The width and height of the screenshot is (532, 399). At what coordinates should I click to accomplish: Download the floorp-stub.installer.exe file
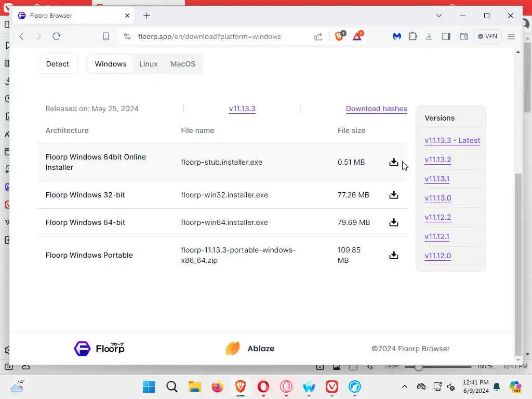(x=394, y=162)
